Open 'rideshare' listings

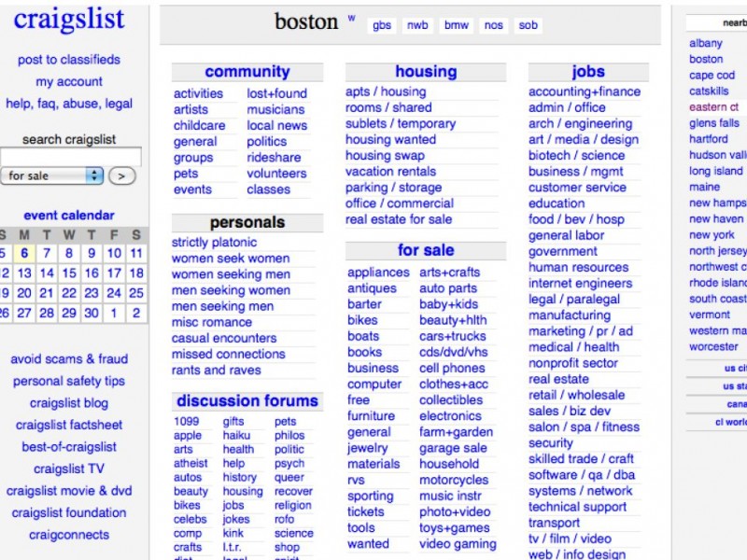(x=274, y=158)
